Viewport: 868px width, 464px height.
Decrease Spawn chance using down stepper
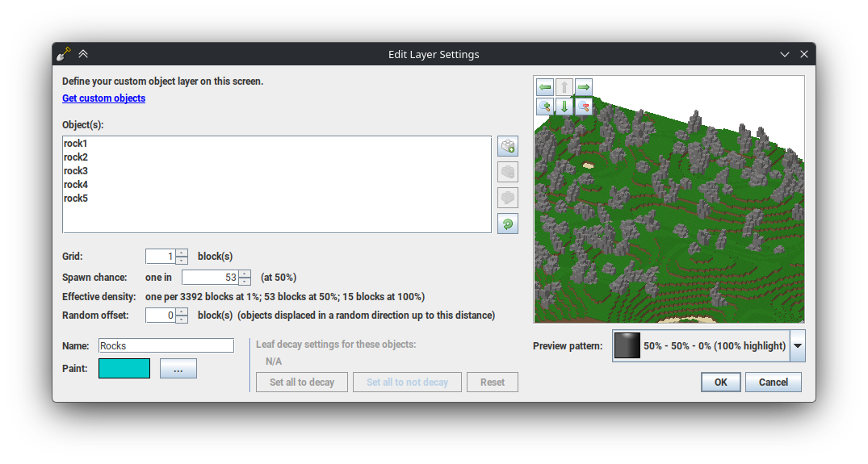point(245,282)
